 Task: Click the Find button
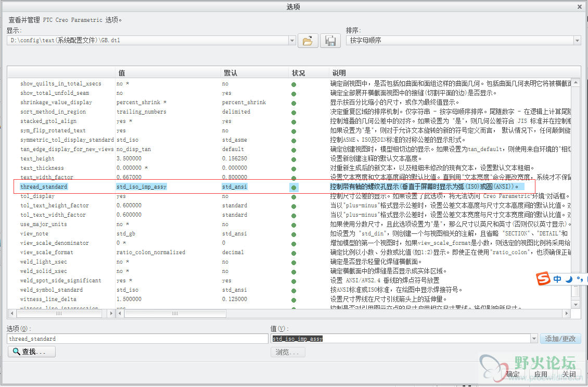(32, 352)
